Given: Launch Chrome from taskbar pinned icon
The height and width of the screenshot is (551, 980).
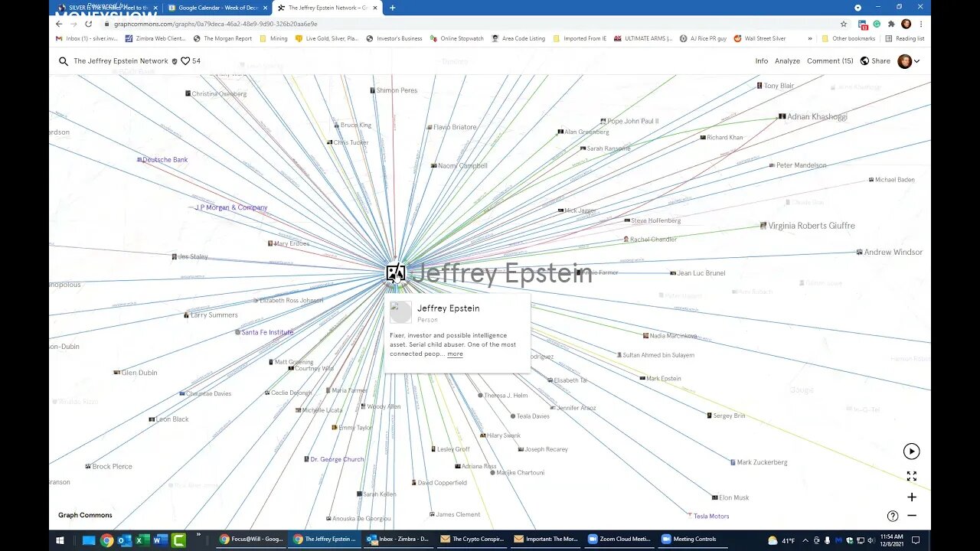Looking at the screenshot, I should 106,540.
